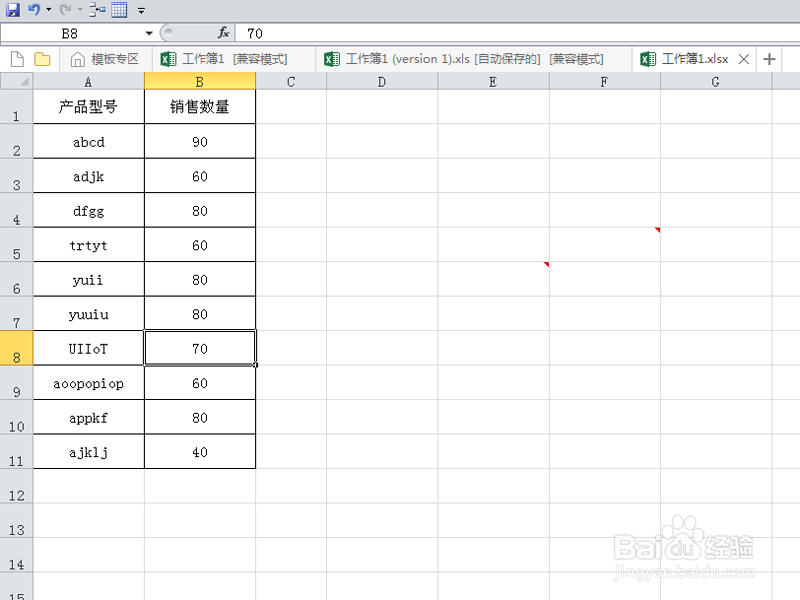
Task: Select column F header
Action: [x=604, y=82]
